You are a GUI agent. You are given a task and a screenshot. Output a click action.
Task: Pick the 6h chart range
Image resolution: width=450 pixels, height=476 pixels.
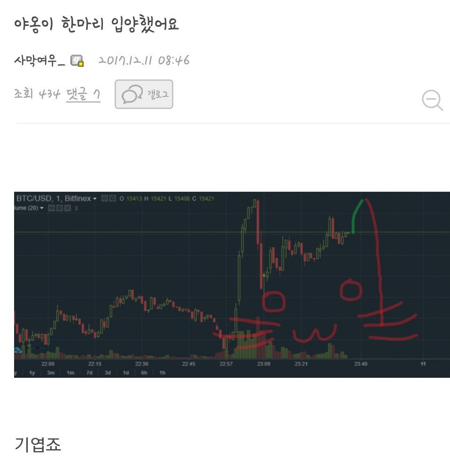pos(144,373)
